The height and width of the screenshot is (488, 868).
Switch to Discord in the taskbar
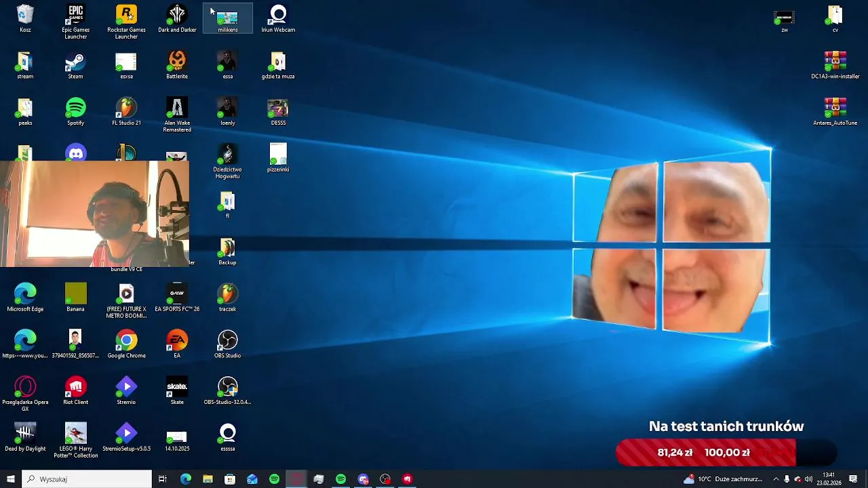[363, 479]
